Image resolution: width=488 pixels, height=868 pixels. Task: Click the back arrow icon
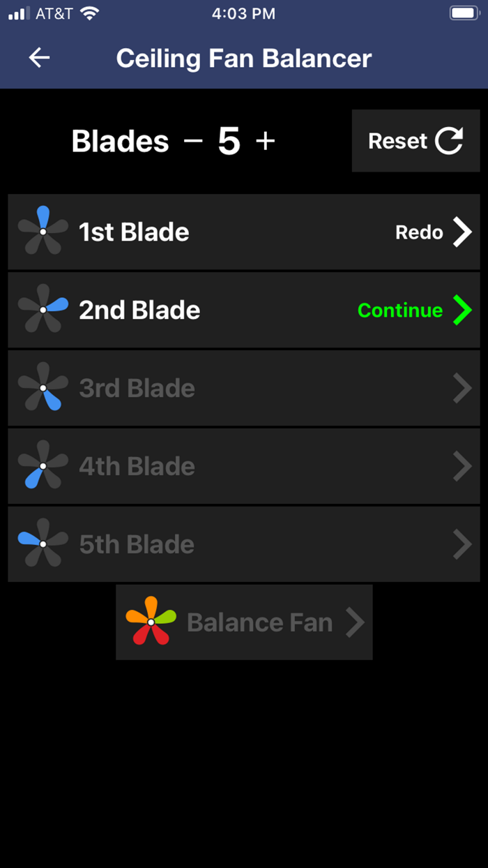point(39,58)
